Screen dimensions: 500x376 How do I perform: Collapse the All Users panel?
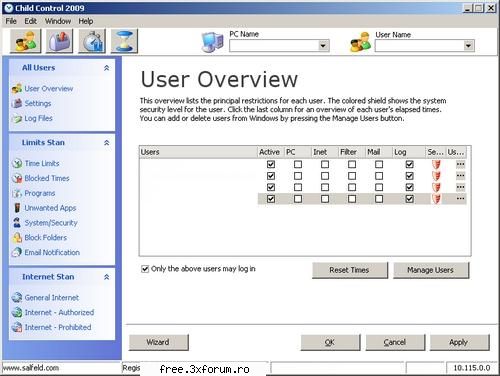click(106, 68)
